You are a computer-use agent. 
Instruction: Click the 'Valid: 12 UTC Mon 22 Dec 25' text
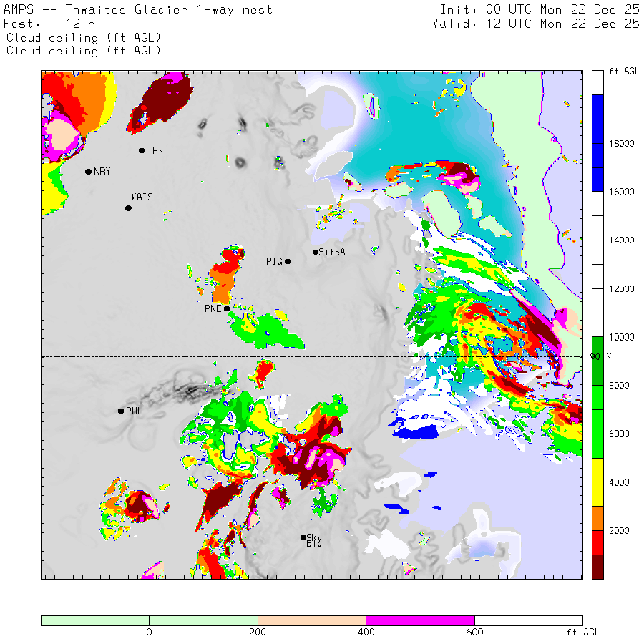point(536,24)
